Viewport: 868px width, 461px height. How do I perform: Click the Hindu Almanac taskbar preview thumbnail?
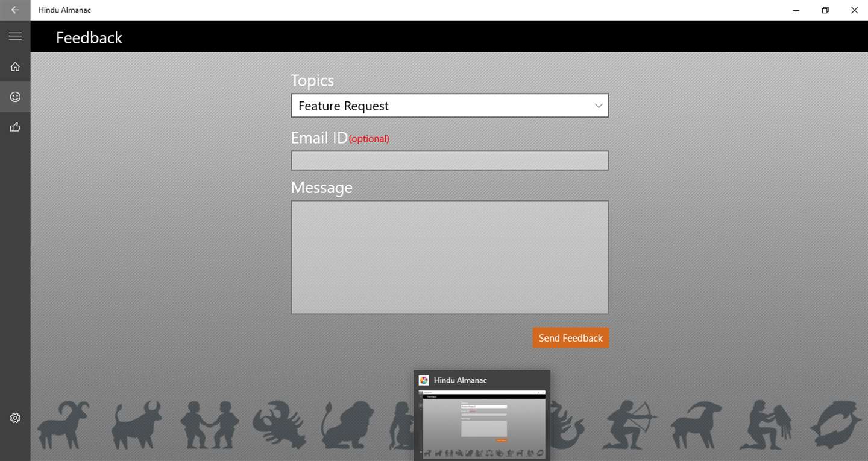point(482,424)
